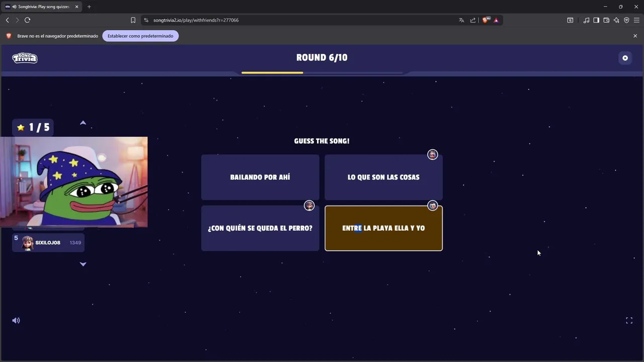Screen dimensions: 644x362
Task: Close the Songtrivia tab
Action: [x=76, y=7]
